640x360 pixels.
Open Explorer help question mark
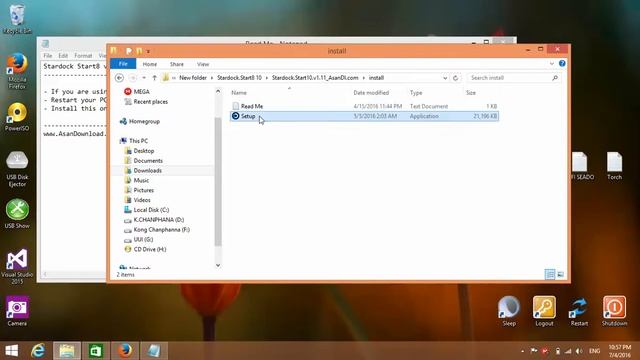pyautogui.click(x=562, y=64)
